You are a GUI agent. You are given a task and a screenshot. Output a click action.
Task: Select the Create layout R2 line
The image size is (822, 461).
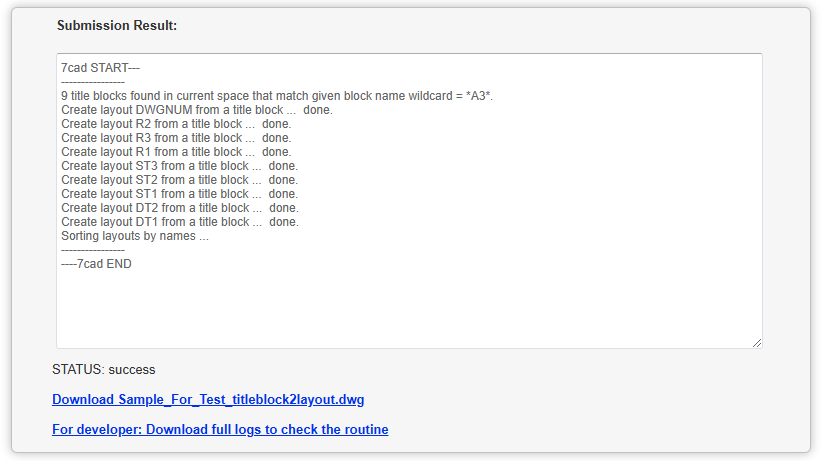click(x=176, y=124)
